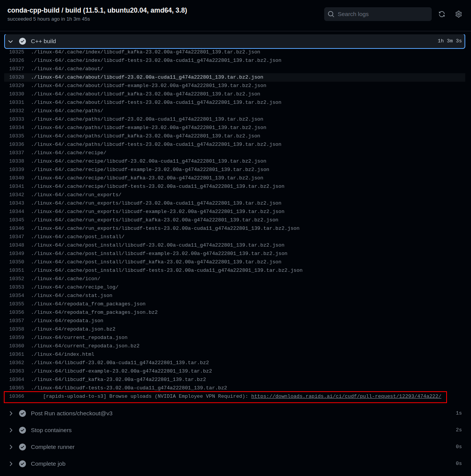Open the log settings gear menu
Viewport: 471px width, 476px height.
pyautogui.click(x=458, y=14)
